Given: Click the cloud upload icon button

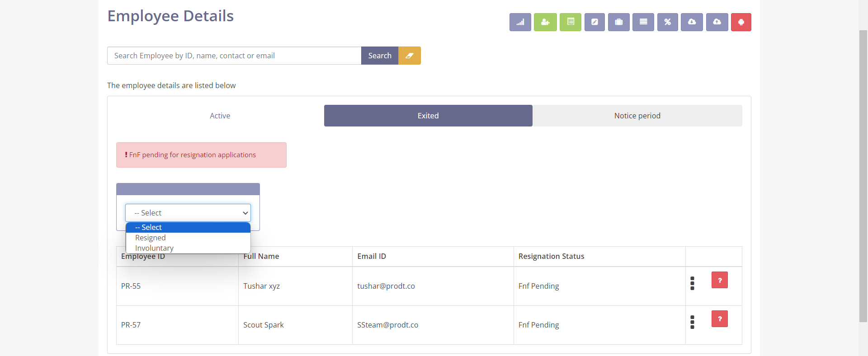Looking at the screenshot, I should [x=717, y=22].
